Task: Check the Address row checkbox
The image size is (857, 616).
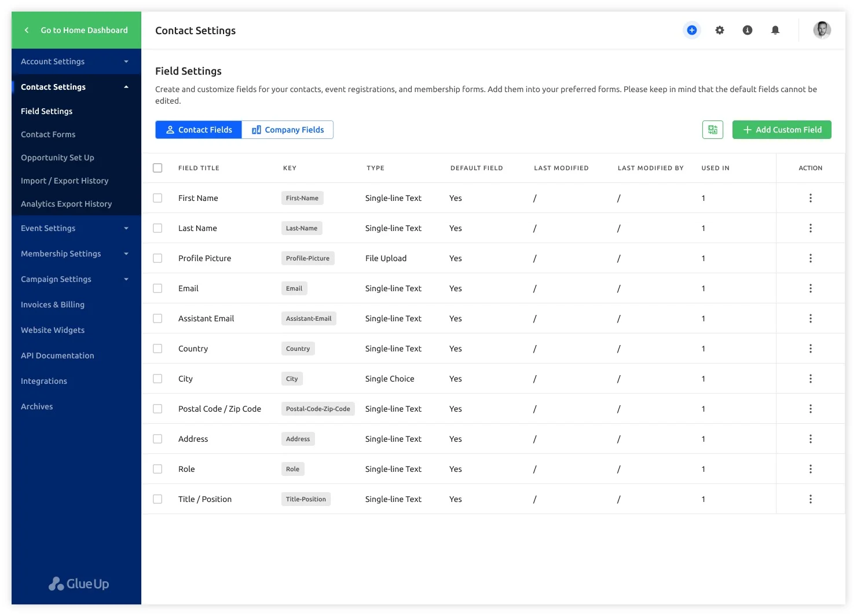Action: pos(158,439)
